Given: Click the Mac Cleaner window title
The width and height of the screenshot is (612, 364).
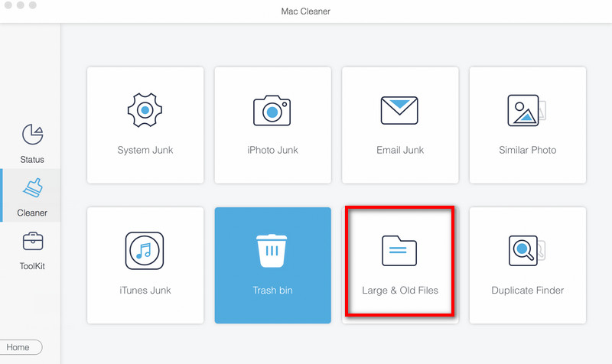Looking at the screenshot, I should (x=306, y=11).
